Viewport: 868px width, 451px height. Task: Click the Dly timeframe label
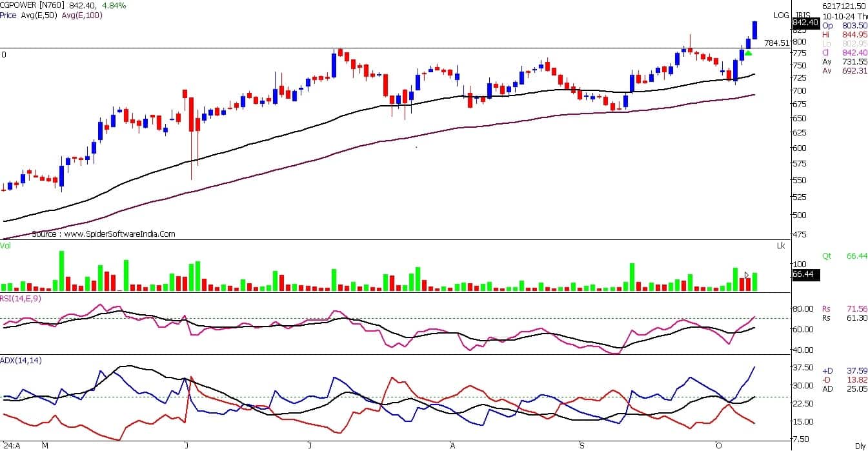point(860,446)
